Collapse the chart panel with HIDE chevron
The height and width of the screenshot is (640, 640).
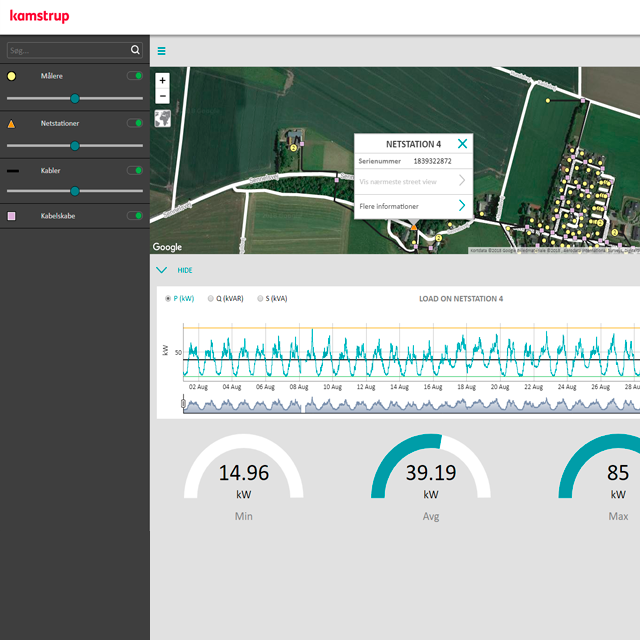161,270
